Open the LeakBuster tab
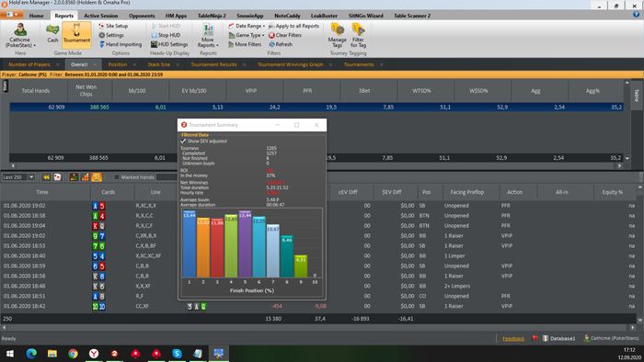Image resolution: width=644 pixels, height=362 pixels. tap(324, 16)
